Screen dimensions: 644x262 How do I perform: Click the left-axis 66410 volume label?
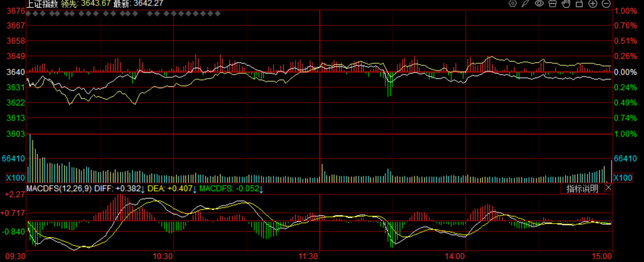pyautogui.click(x=13, y=158)
